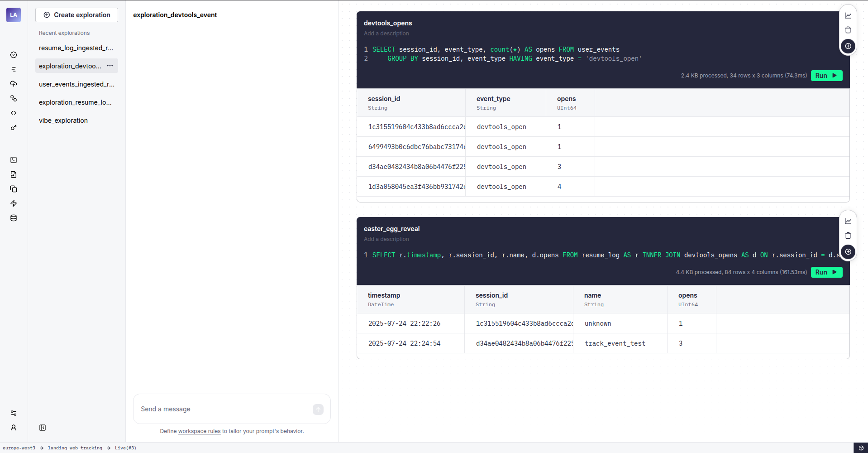Image resolution: width=868 pixels, height=453 pixels.
Task: Visualize devtools_opens results with the chart icon
Action: point(848,15)
